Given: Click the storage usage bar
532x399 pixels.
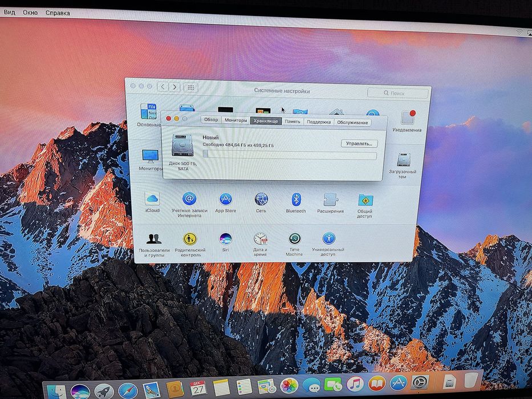Looking at the screenshot, I should click(290, 155).
